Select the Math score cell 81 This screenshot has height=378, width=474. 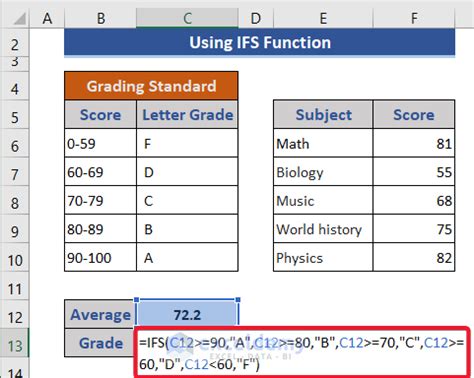[x=414, y=143]
